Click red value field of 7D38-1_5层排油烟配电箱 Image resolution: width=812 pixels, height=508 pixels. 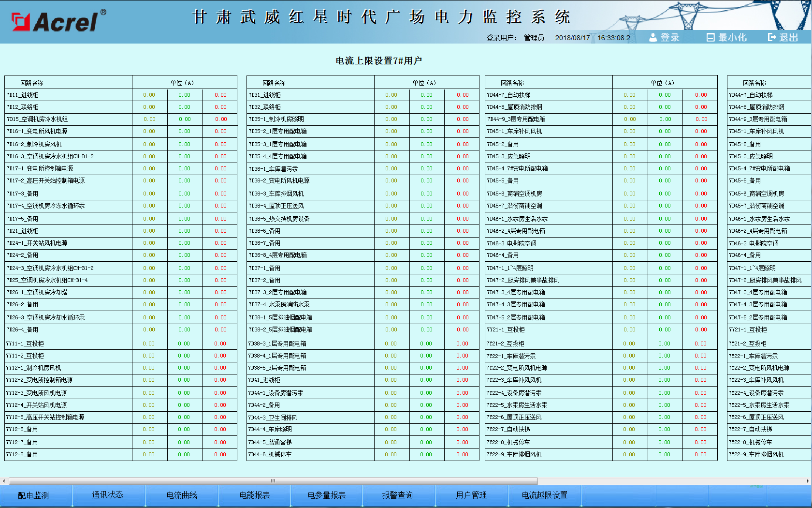463,318
